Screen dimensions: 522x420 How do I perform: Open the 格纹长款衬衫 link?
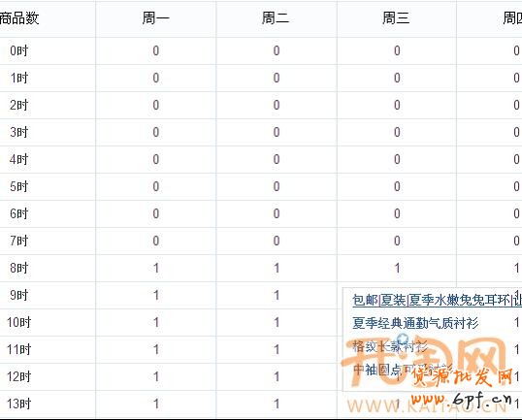coord(390,346)
